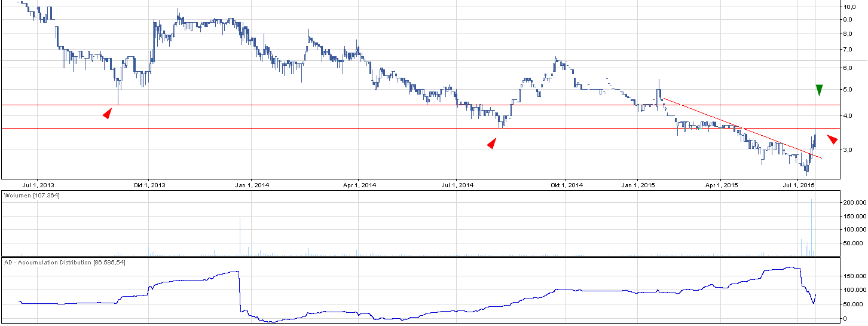Screen dimensions: 868x326
Task: Click the Wolumen panel label
Action: click(x=32, y=196)
